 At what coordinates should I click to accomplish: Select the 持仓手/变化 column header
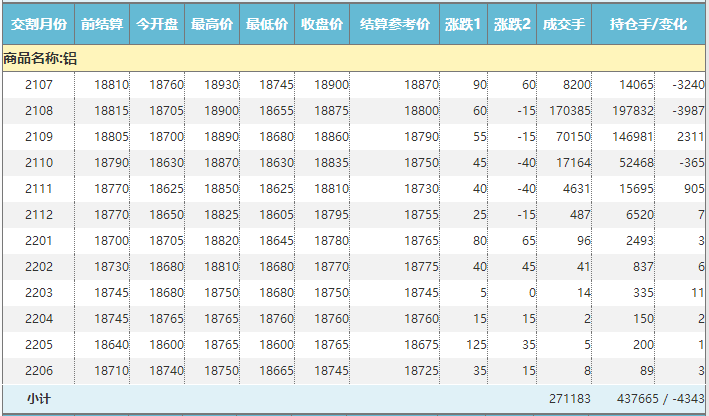pyautogui.click(x=649, y=23)
